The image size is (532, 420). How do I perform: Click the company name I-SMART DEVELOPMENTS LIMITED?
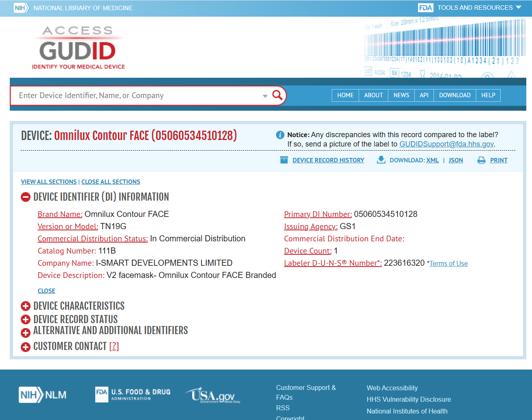164,263
